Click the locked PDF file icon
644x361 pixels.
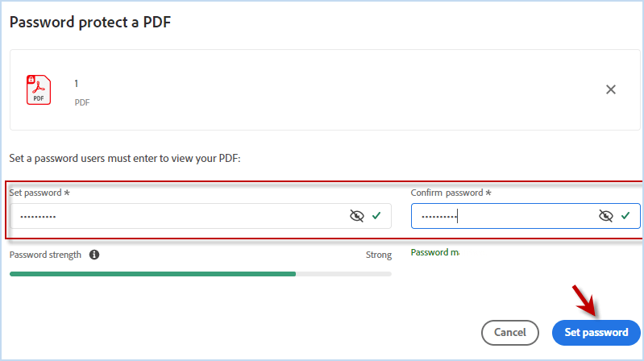pyautogui.click(x=38, y=89)
